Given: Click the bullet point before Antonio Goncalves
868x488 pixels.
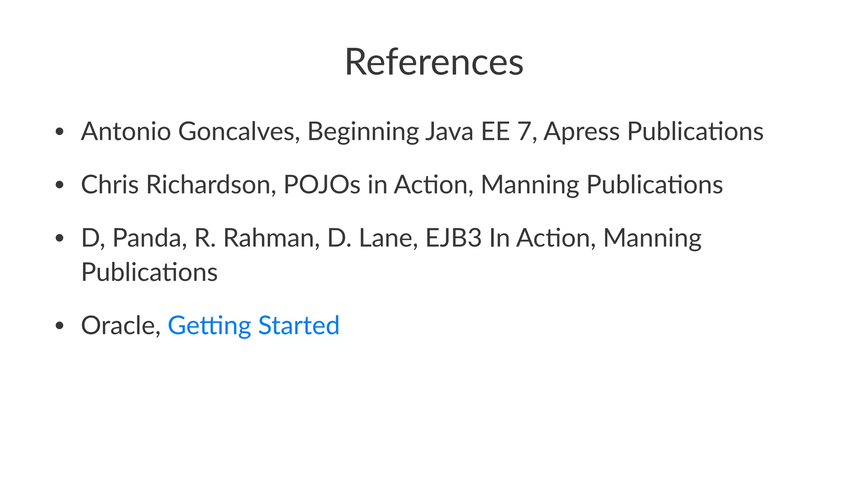Looking at the screenshot, I should click(x=59, y=132).
